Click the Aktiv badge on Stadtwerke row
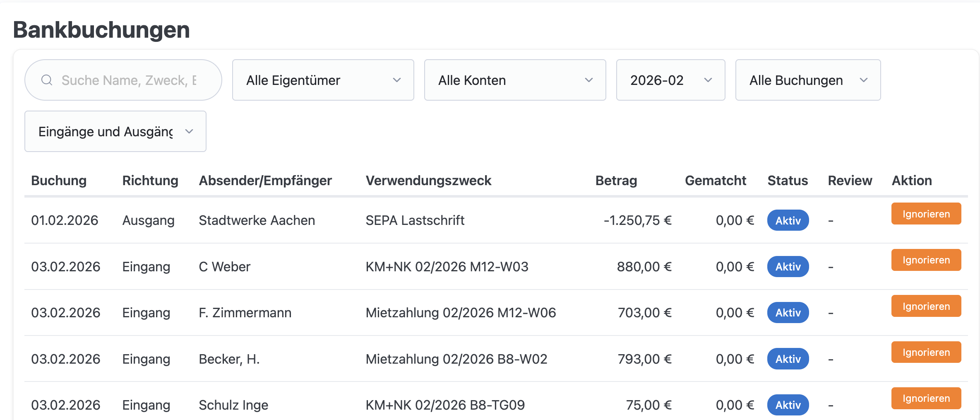This screenshot has height=420, width=980. click(x=788, y=220)
